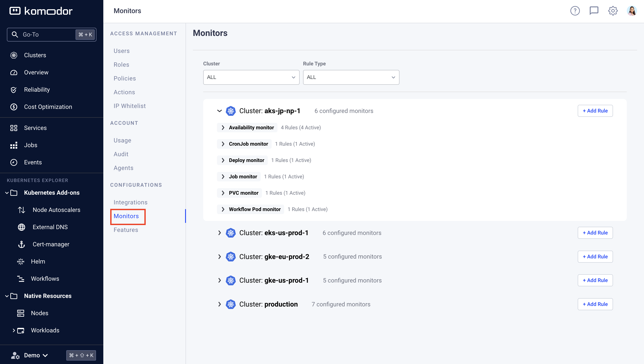Add Rule to gke-eu-prod-2 cluster

tap(595, 257)
